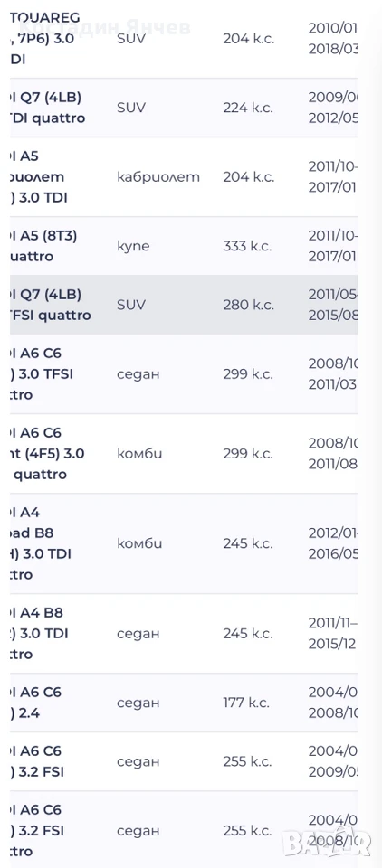Click the TOUAREG 3.0 TDI model name
Image resolution: width=382 pixels, height=868 pixels.
[x=45, y=39]
